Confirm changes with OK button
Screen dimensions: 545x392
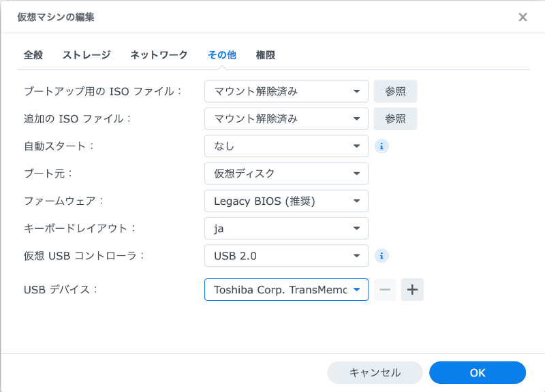tap(478, 372)
